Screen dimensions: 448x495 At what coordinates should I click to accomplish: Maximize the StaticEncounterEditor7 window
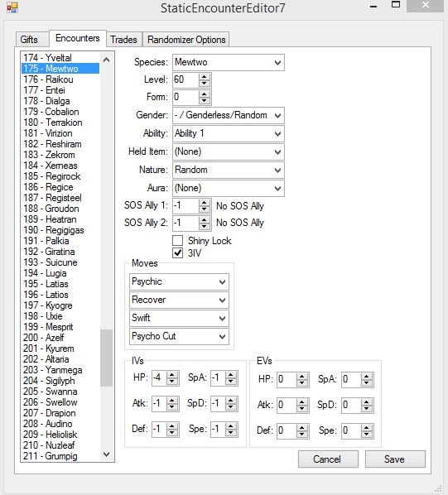coord(396,5)
